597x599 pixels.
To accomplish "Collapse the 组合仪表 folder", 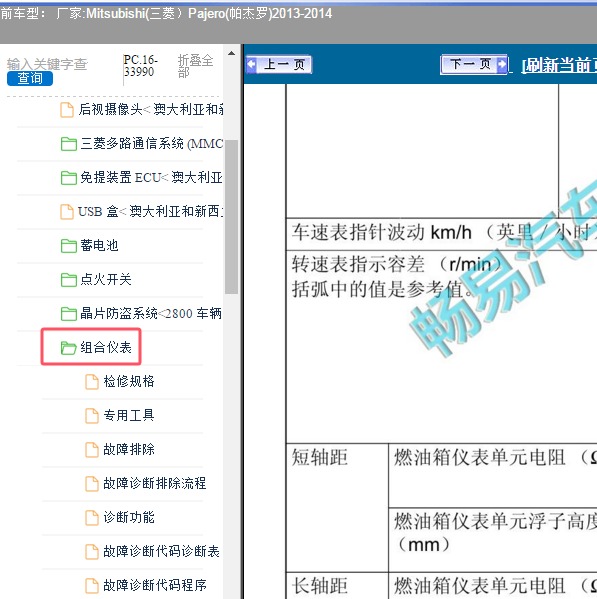I will click(106, 347).
